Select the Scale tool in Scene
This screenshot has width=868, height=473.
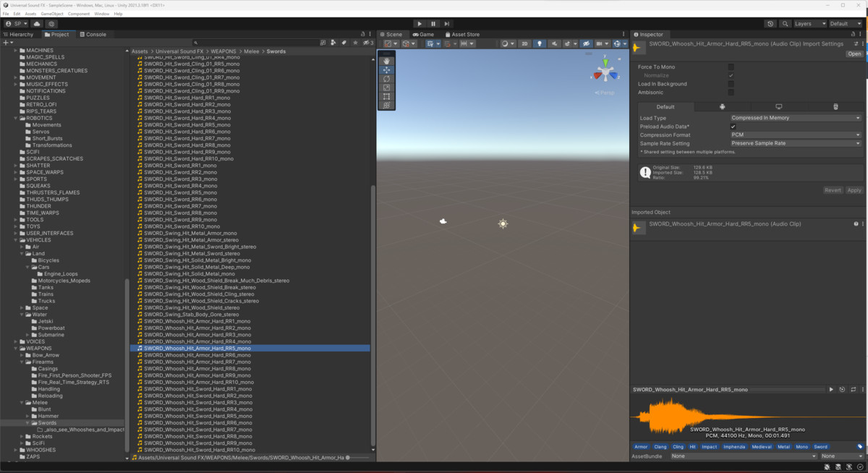(x=387, y=88)
